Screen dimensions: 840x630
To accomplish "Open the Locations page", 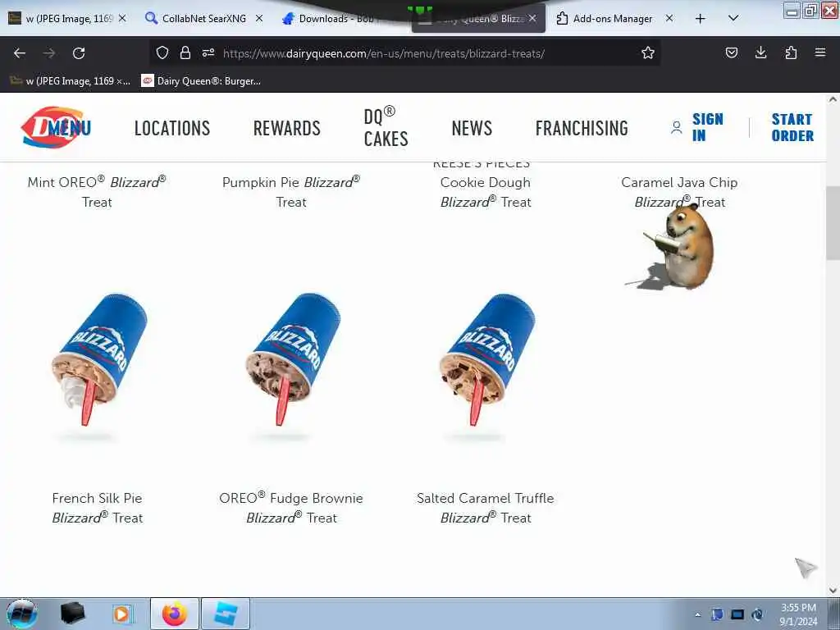I will click(172, 128).
